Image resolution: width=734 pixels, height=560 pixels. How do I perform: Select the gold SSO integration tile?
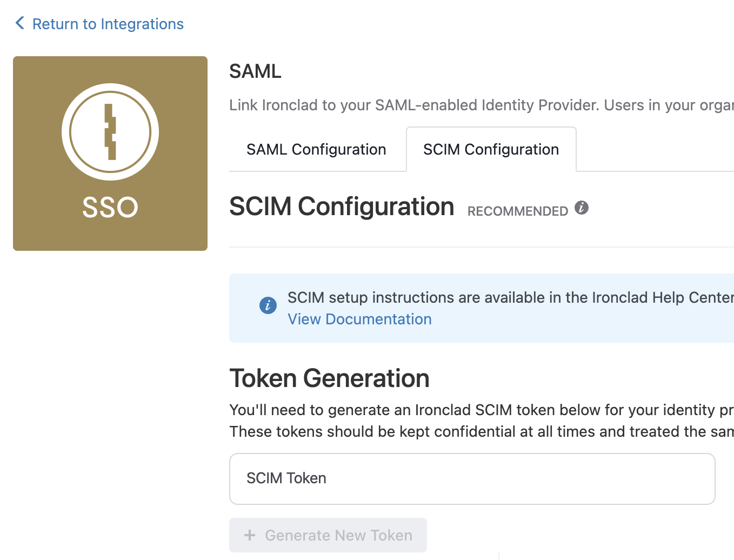tap(110, 153)
